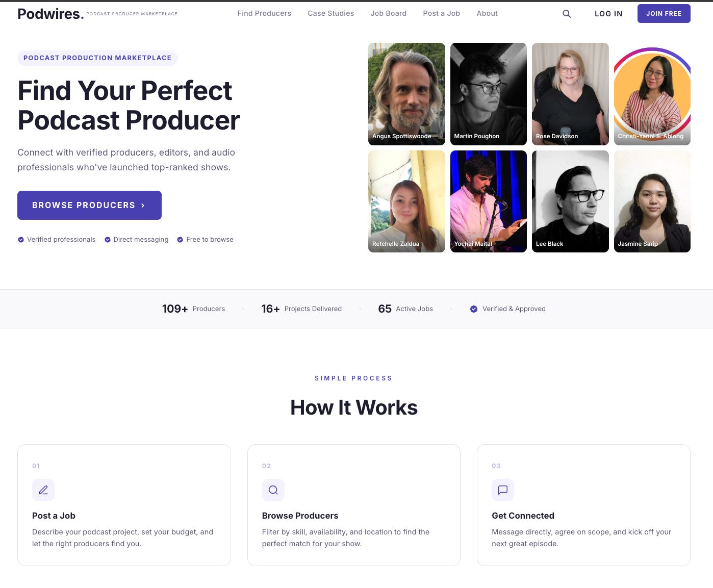Click the Post a Job card heading
The width and height of the screenshot is (713, 588).
click(x=54, y=516)
